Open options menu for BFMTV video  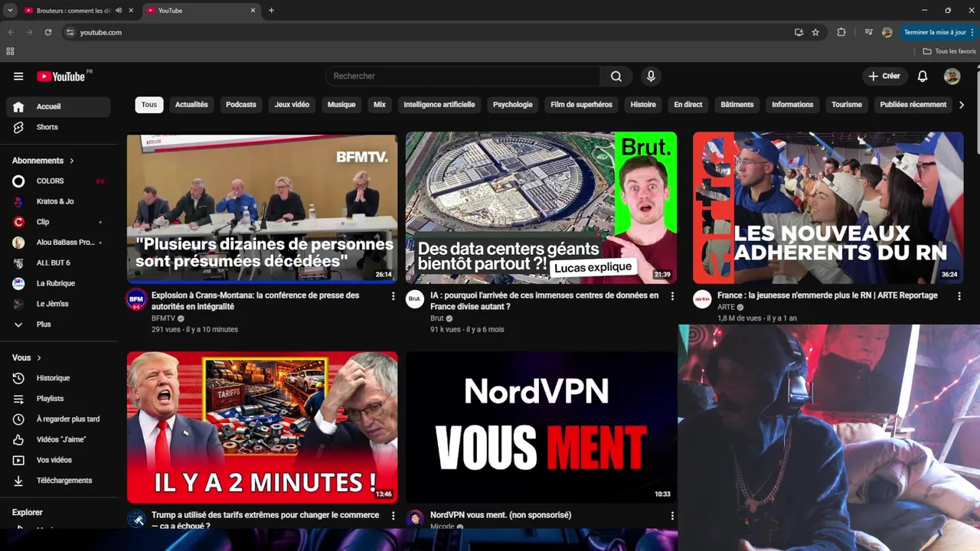[x=394, y=296]
